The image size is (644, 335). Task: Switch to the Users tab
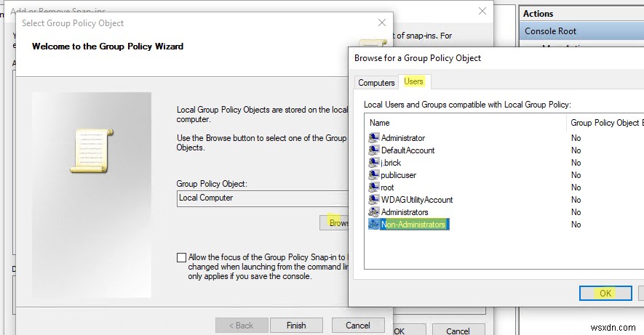coord(413,81)
